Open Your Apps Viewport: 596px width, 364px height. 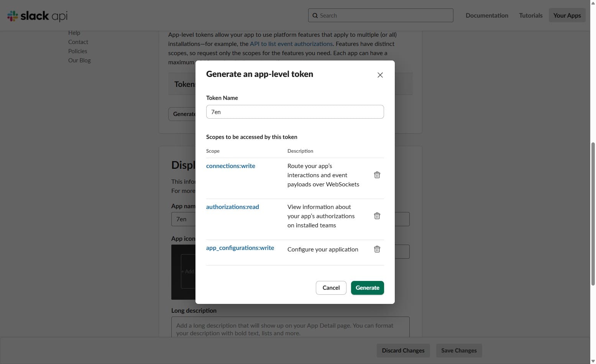567,15
